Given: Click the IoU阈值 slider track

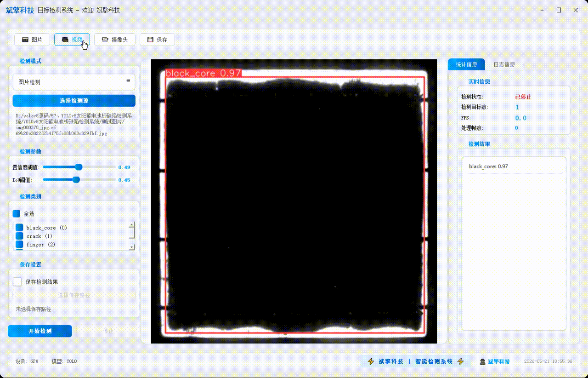Looking at the screenshot, I should (79, 180).
